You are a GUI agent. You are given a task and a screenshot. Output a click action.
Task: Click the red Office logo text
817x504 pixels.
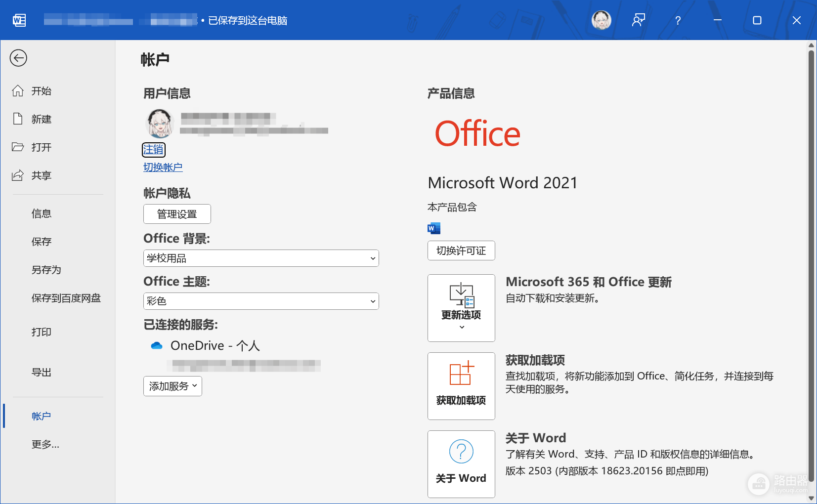pyautogui.click(x=477, y=133)
